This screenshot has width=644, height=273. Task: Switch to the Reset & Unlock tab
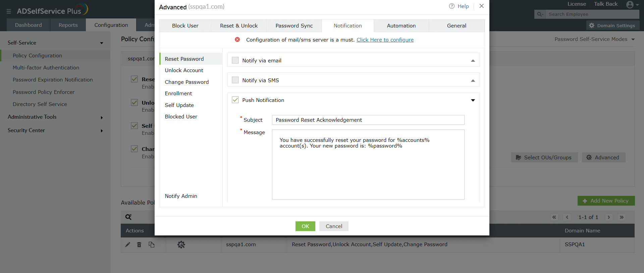tap(239, 26)
